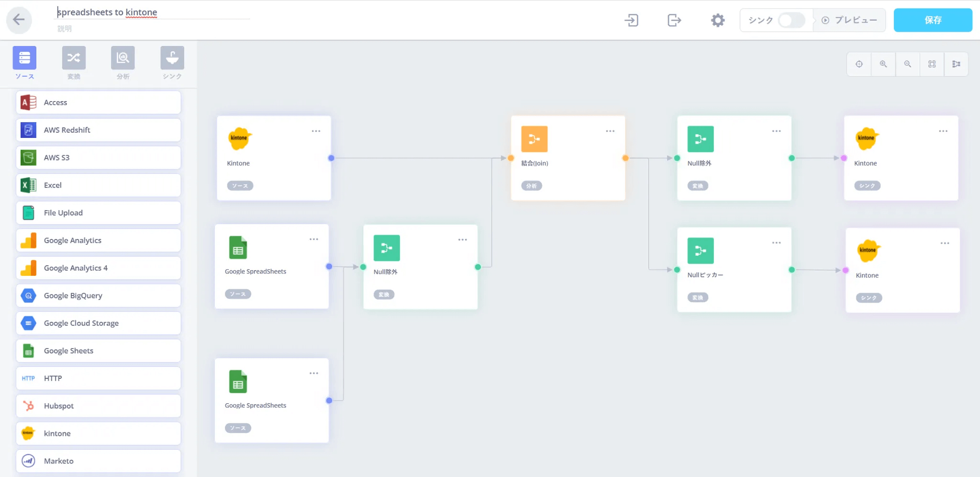Click the back arrow button
Image resolution: width=980 pixels, height=477 pixels.
[x=19, y=20]
